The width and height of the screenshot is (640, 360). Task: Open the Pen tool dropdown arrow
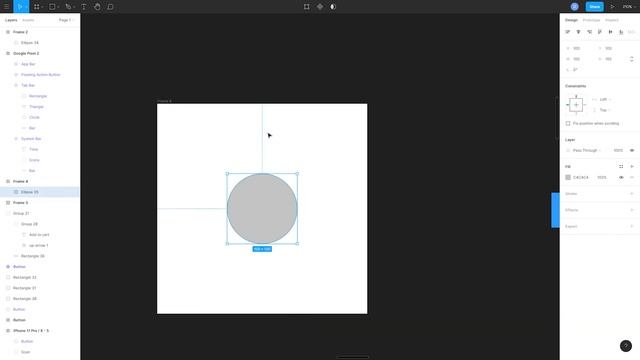74,7
